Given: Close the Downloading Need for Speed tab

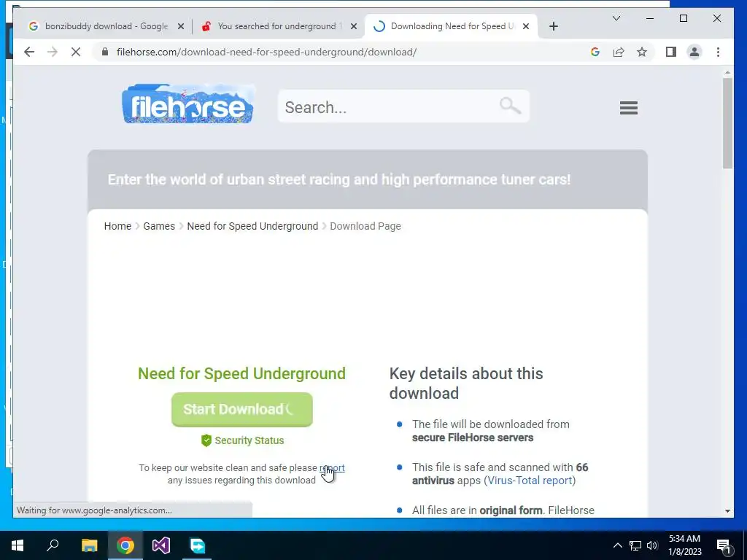Looking at the screenshot, I should (526, 26).
